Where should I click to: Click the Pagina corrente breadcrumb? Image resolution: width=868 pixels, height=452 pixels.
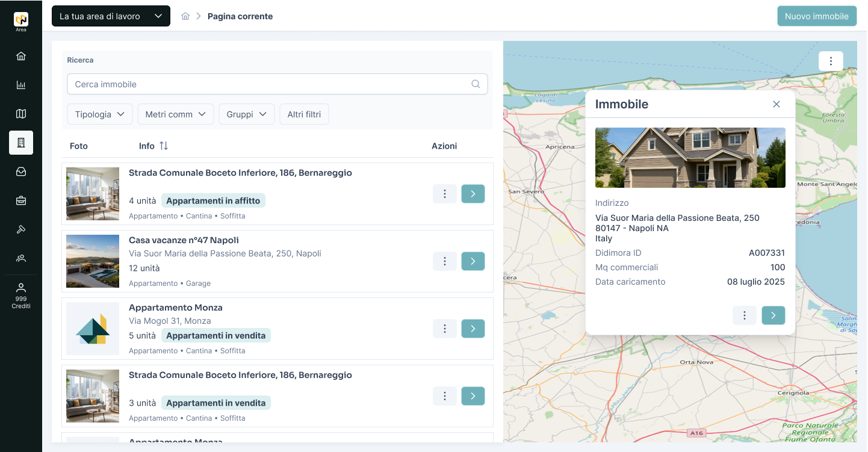(x=240, y=16)
